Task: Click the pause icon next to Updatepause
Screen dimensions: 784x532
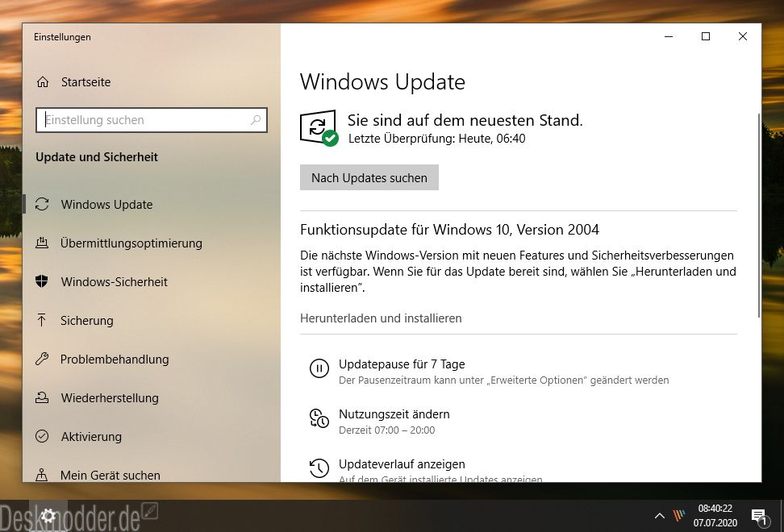Action: pos(319,368)
